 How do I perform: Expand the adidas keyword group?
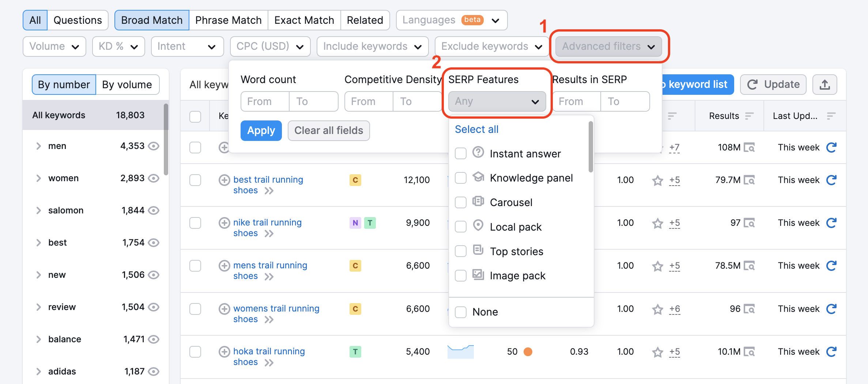[38, 372]
